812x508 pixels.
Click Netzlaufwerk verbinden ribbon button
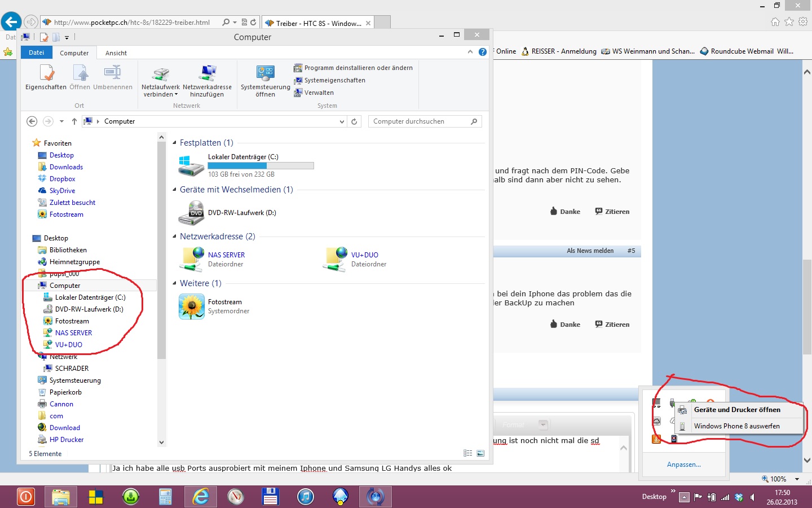161,81
